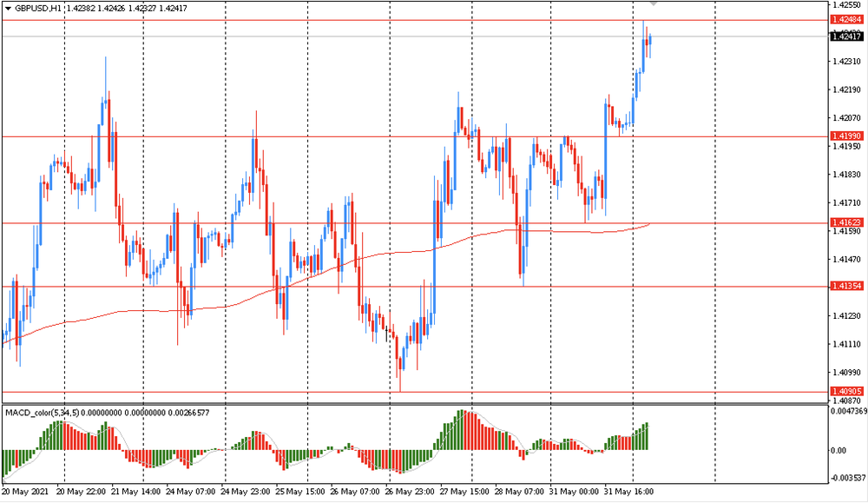Click the GBPUSD,H1 chart title text
Image resolution: width=868 pixels, height=503 pixels.
tap(38, 9)
